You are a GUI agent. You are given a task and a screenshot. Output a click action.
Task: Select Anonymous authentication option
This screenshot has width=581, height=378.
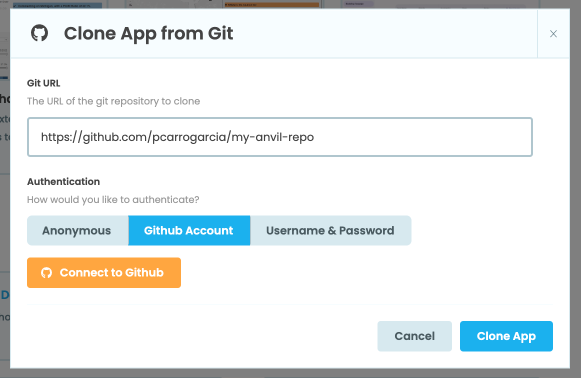tap(77, 231)
